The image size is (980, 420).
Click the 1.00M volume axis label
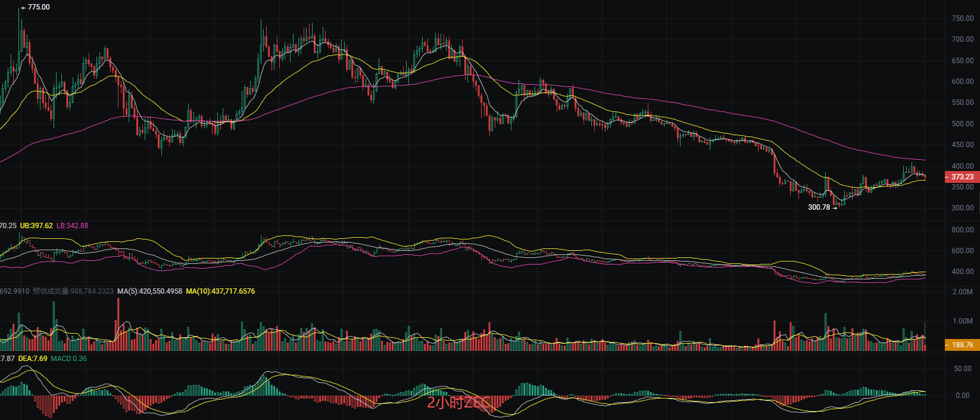962,321
